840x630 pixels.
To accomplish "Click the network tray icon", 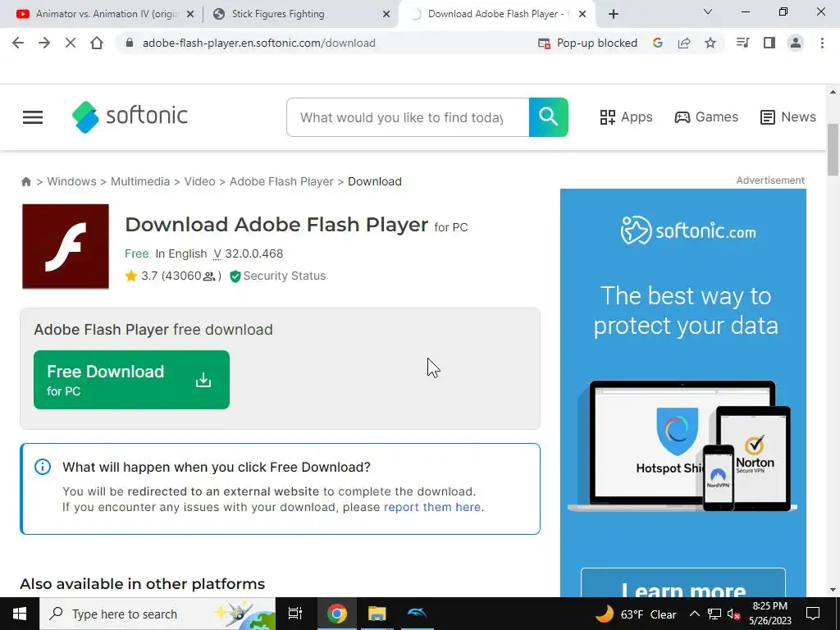I will 714,614.
